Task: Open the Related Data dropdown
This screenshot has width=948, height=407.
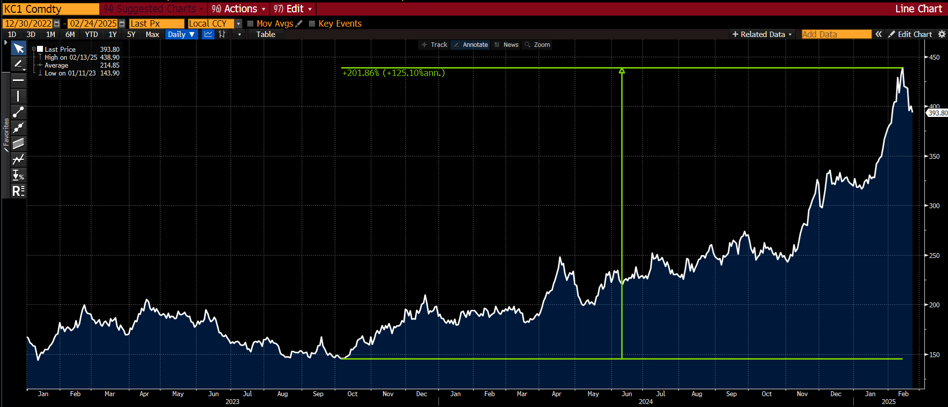Action: 762,34
